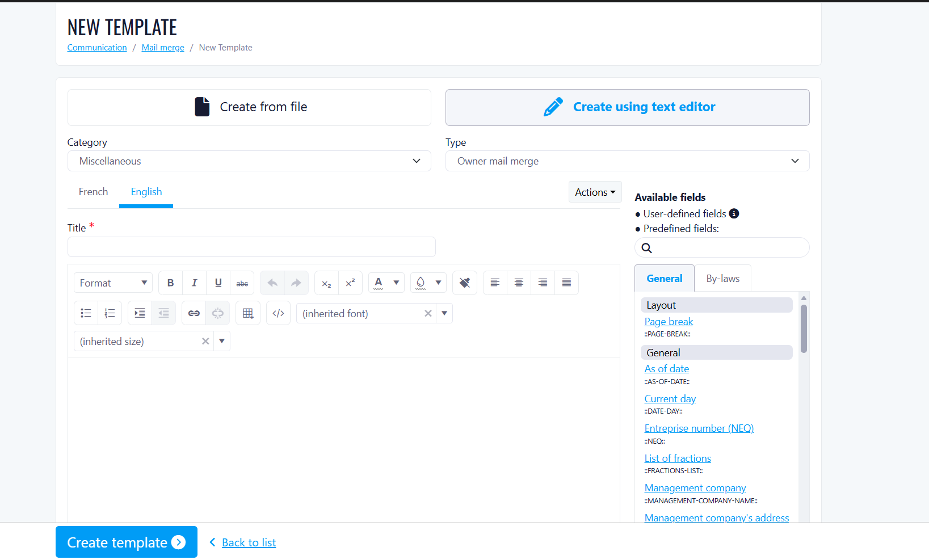The height and width of the screenshot is (560, 929).
Task: Toggle bold formatting in editor toolbar
Action: (x=170, y=283)
